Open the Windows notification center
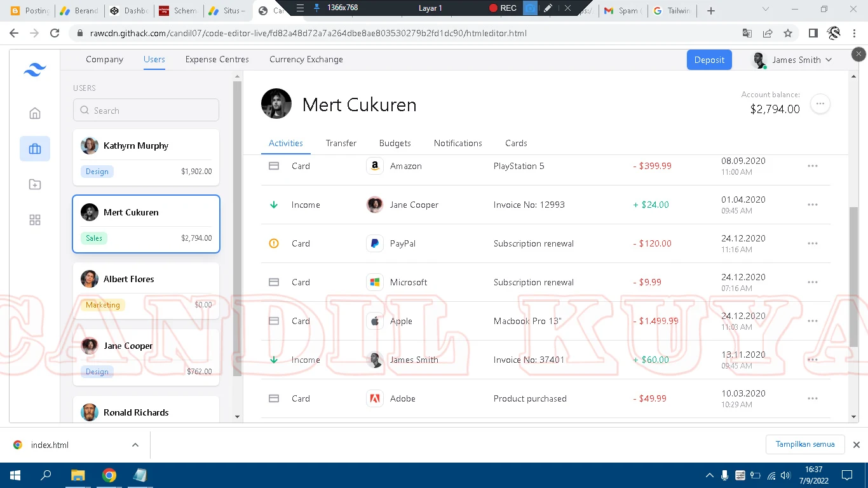The width and height of the screenshot is (868, 488). click(846, 475)
